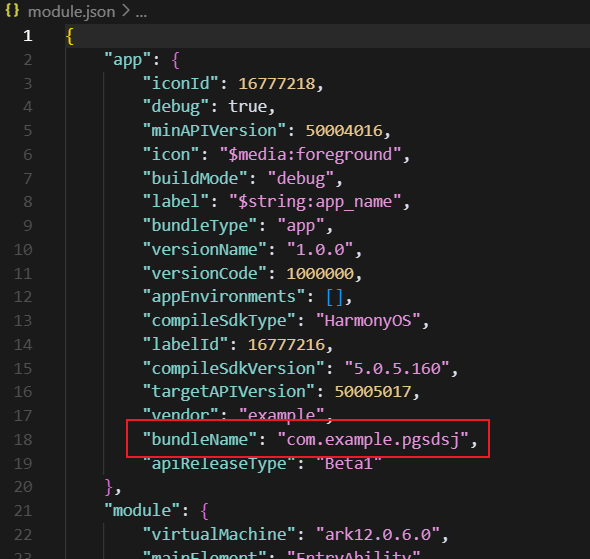This screenshot has height=559, width=590.
Task: Click the targetAPIVersion number 50005017
Action: click(x=373, y=392)
